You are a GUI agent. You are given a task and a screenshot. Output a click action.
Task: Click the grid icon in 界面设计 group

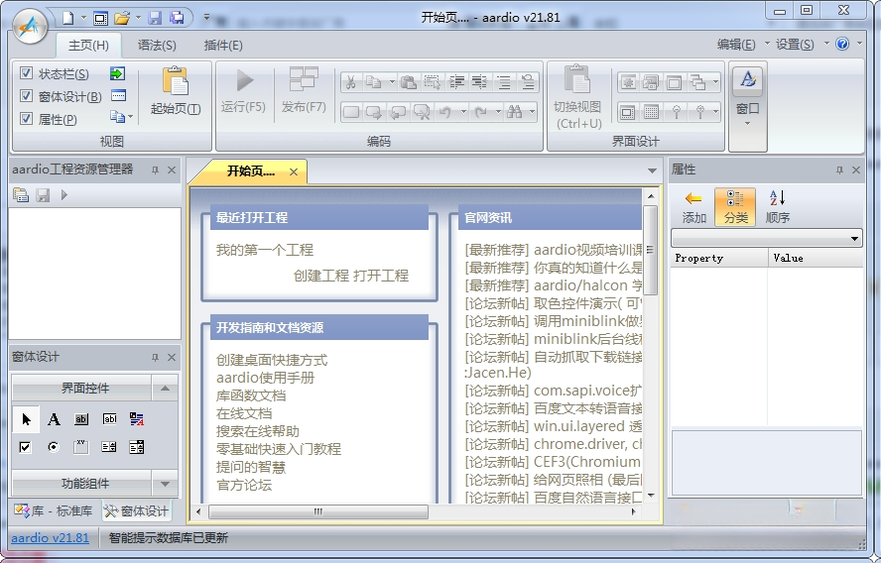(651, 112)
